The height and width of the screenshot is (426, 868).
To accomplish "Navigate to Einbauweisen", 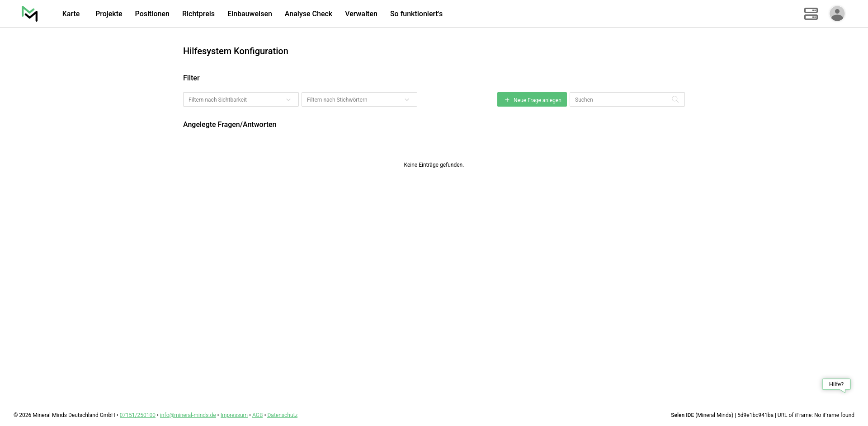I will pos(250,14).
